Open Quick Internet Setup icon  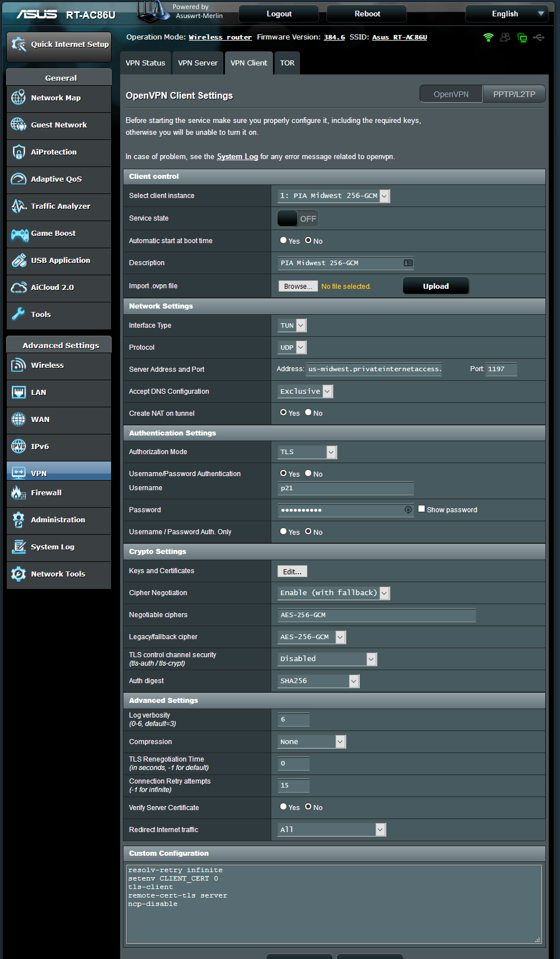[19, 44]
